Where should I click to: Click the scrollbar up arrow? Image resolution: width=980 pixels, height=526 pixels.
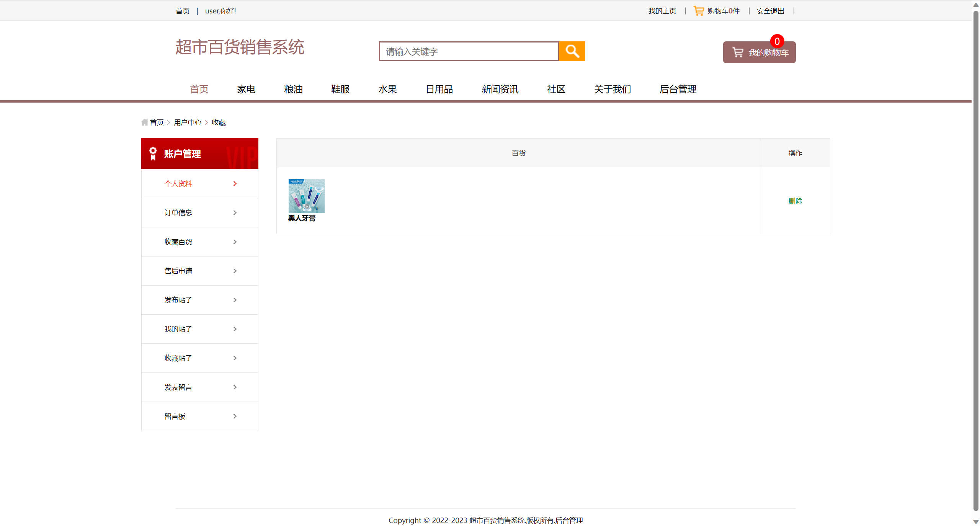coord(975,4)
